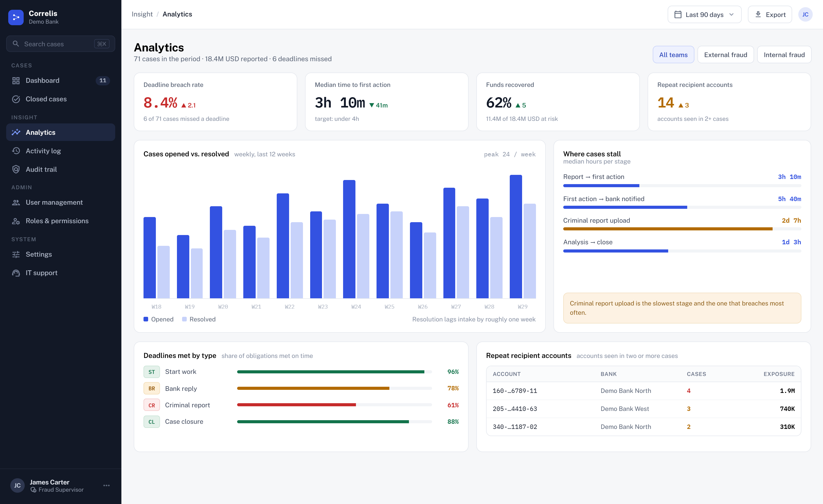Click the Roles & permissions icon
823x504 pixels.
16,221
